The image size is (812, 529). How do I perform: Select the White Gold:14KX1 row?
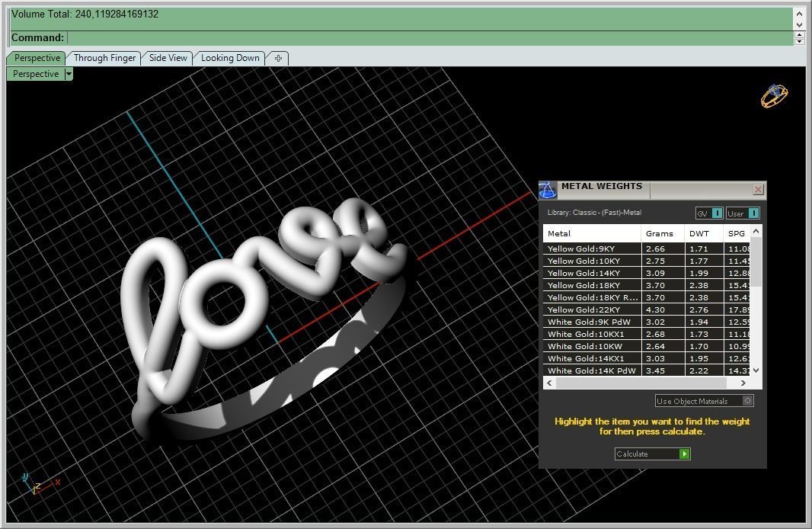coord(646,358)
